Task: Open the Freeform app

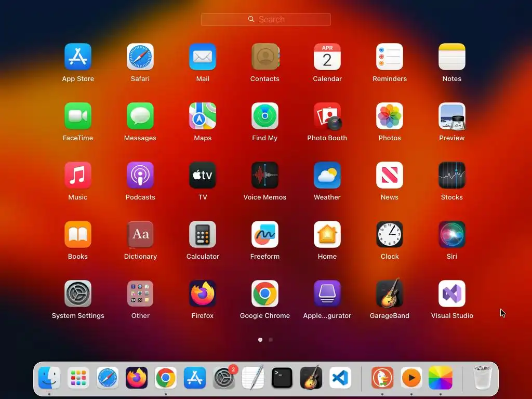Action: click(265, 234)
